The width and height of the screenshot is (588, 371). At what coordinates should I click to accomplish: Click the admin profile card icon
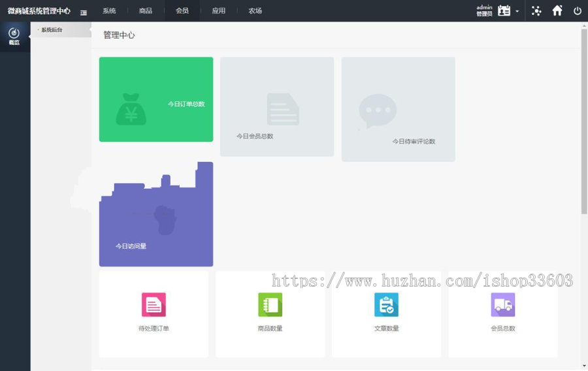click(504, 11)
